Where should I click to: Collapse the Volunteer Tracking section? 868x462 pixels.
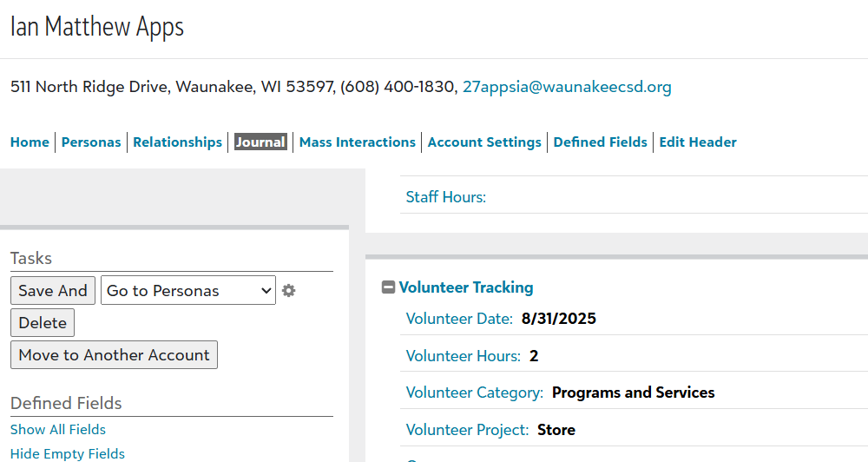[389, 287]
